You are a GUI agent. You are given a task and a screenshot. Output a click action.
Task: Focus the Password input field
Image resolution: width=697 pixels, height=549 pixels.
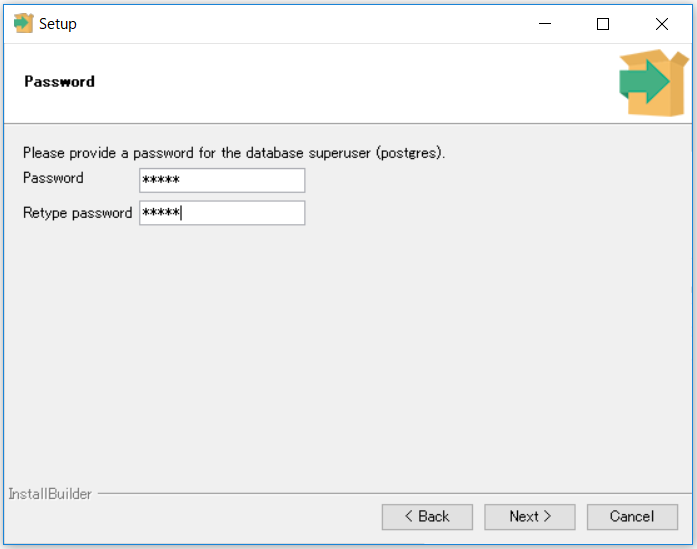(x=222, y=180)
